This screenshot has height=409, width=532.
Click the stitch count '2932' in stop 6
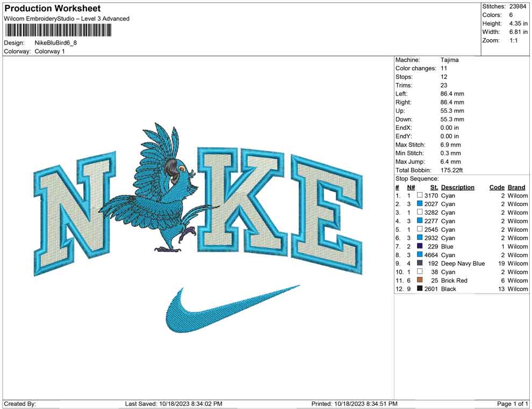431,238
